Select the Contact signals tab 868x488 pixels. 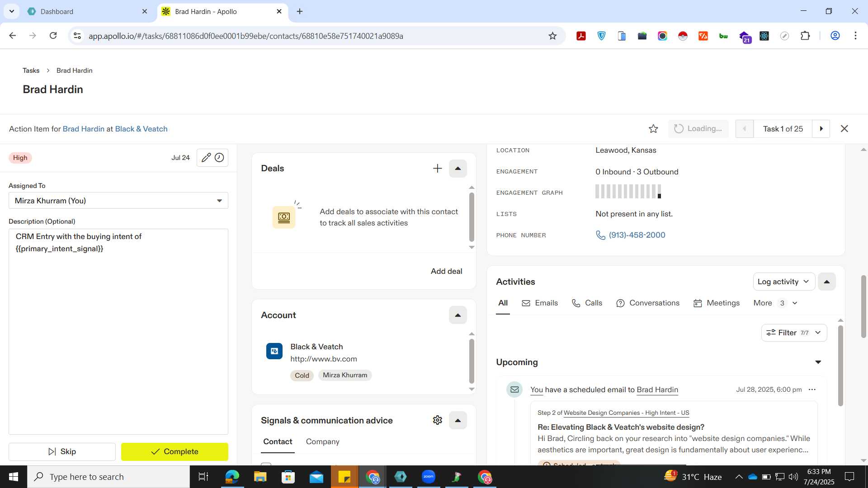tap(278, 442)
